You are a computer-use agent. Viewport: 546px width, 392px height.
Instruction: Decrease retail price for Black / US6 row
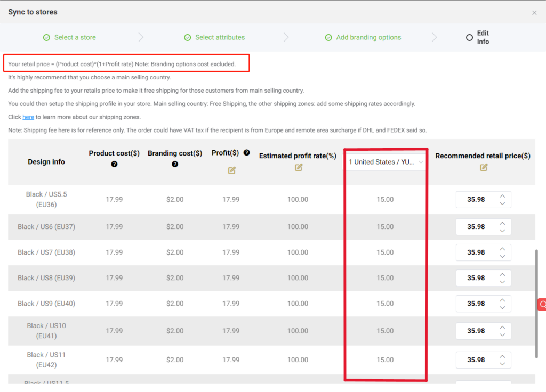[x=502, y=231]
